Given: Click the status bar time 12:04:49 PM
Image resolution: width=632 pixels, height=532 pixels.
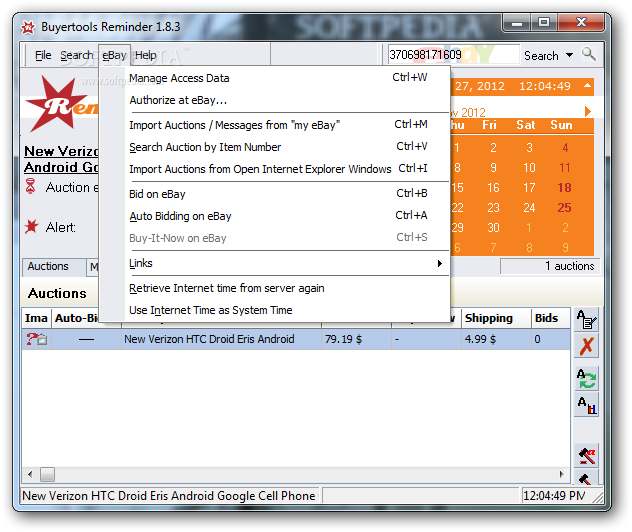Looking at the screenshot, I should point(555,496).
